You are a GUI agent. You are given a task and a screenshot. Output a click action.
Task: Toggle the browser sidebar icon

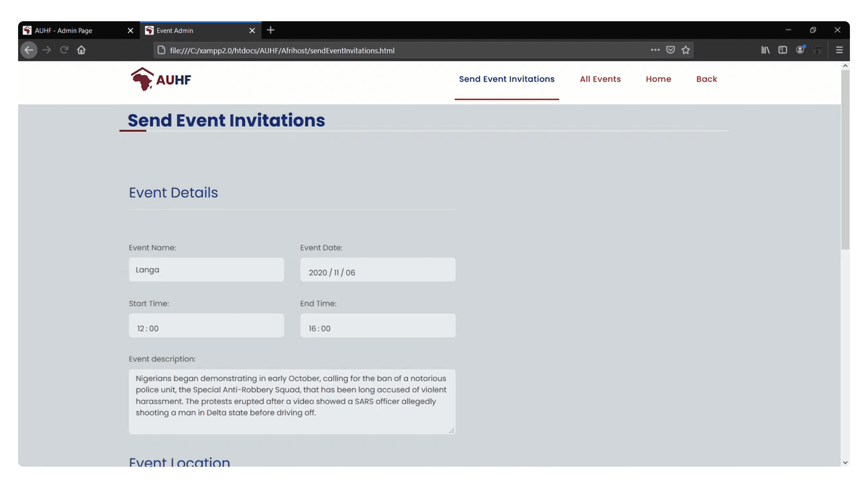(783, 50)
